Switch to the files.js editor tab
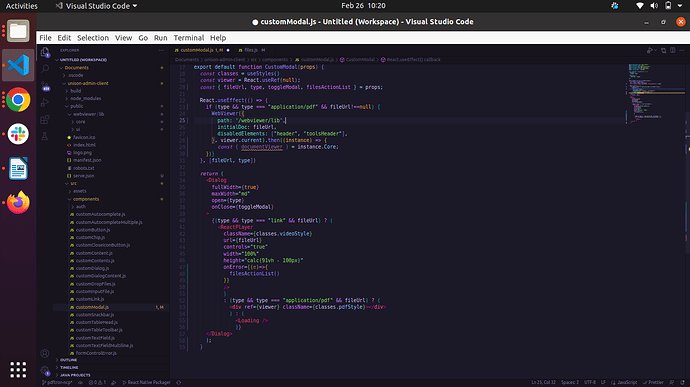690x387 pixels. (252, 50)
